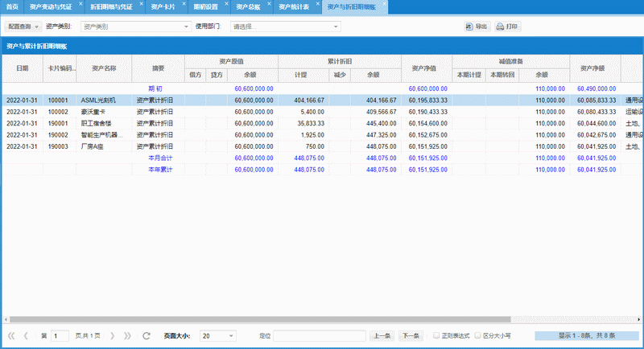Image resolution: width=644 pixels, height=349 pixels.
Task: Click card code 190001 cell
Action: click(x=60, y=124)
